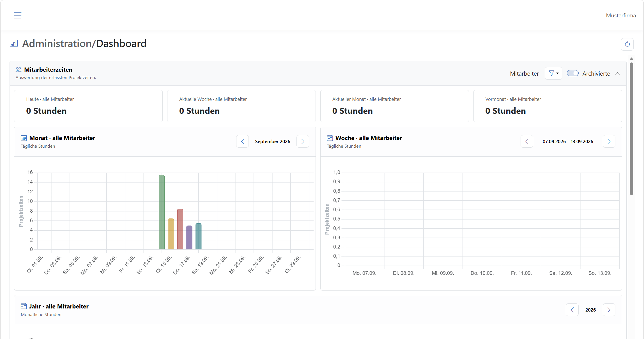The width and height of the screenshot is (644, 339).
Task: Click the 'Jahr · alle Mitarbeiter' heading
Action: (59, 307)
